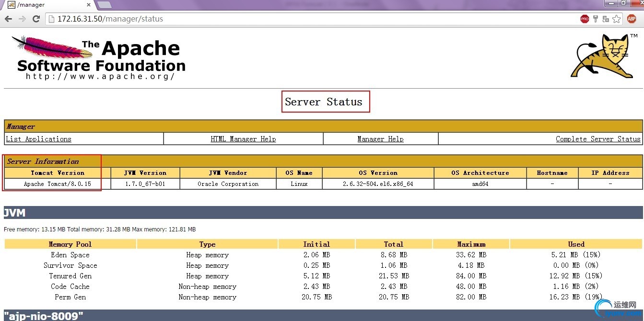Click the browser forward arrow

(22, 19)
